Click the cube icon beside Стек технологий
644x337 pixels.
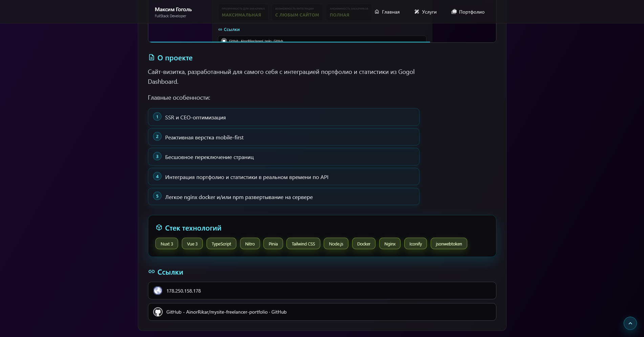(159, 227)
